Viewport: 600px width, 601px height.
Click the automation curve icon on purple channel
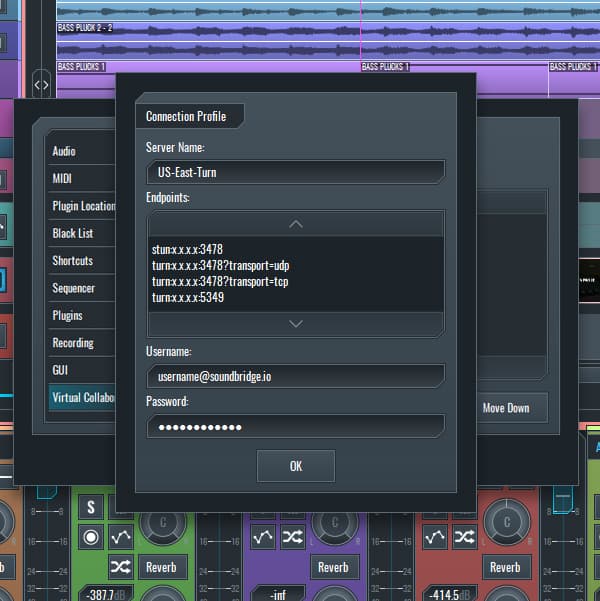[x=264, y=537]
